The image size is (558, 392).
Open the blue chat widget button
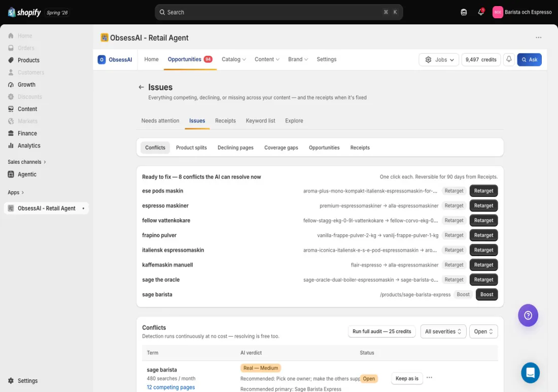(x=530, y=373)
